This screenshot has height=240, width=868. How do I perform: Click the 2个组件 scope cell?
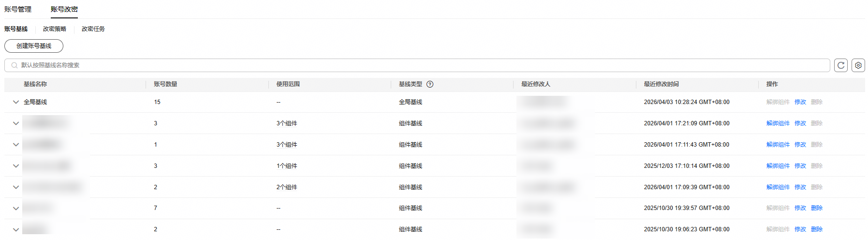pyautogui.click(x=287, y=187)
